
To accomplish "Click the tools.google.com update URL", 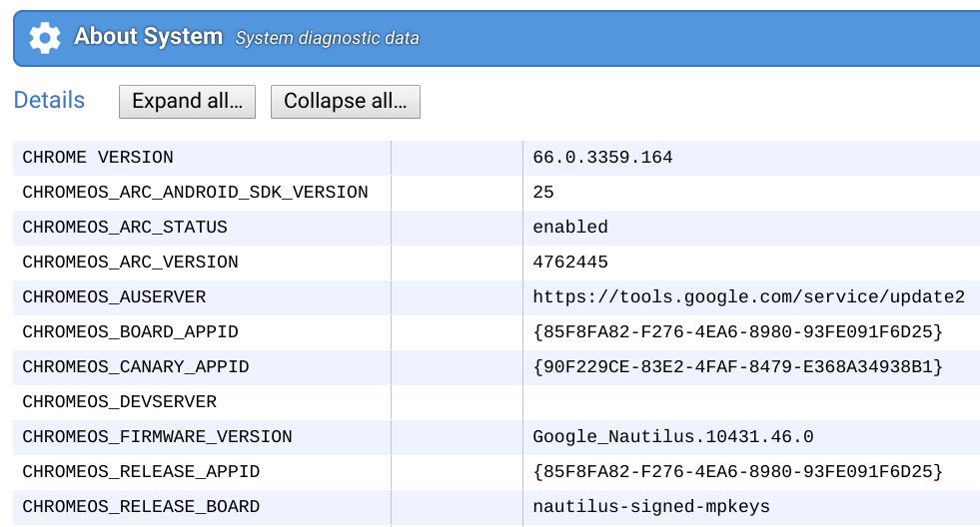I will click(x=748, y=297).
